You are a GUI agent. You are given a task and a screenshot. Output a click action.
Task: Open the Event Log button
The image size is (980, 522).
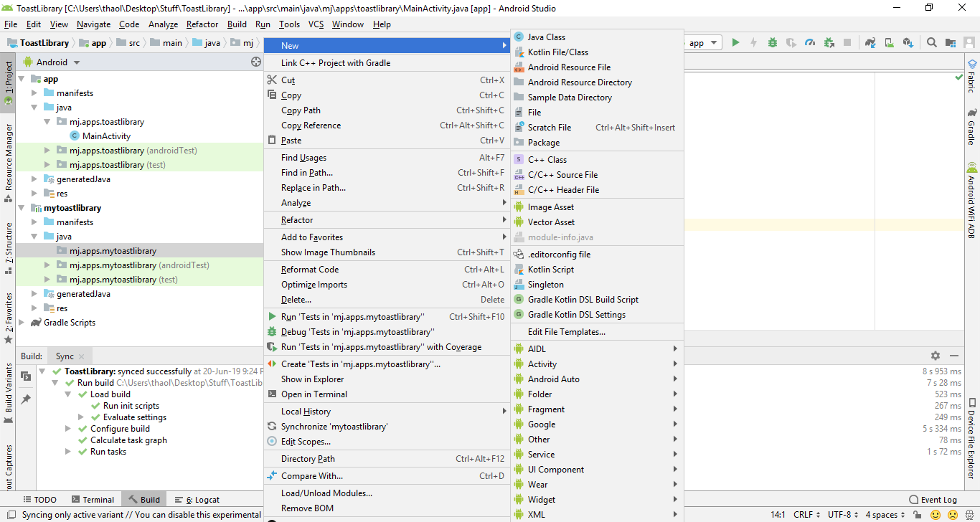[933, 500]
